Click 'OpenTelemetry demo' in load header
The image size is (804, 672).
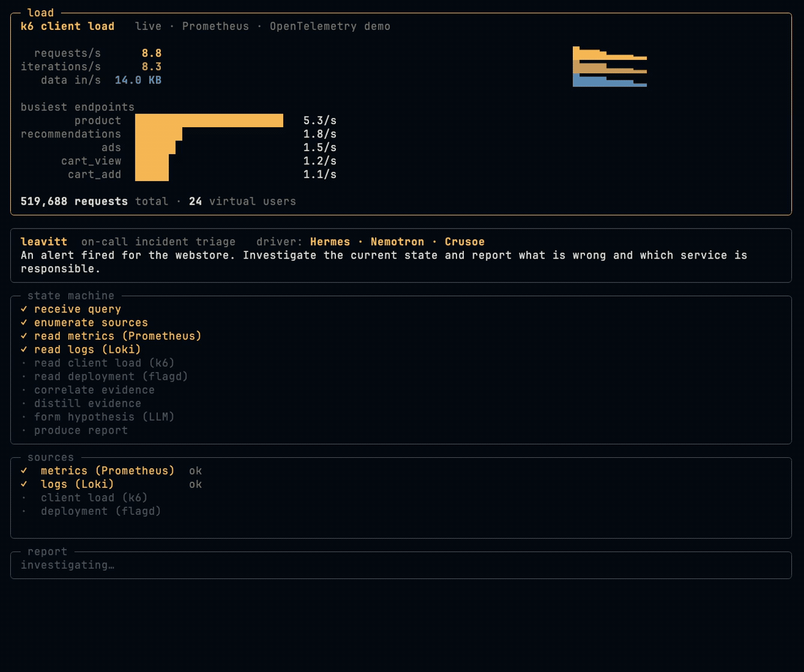[330, 26]
